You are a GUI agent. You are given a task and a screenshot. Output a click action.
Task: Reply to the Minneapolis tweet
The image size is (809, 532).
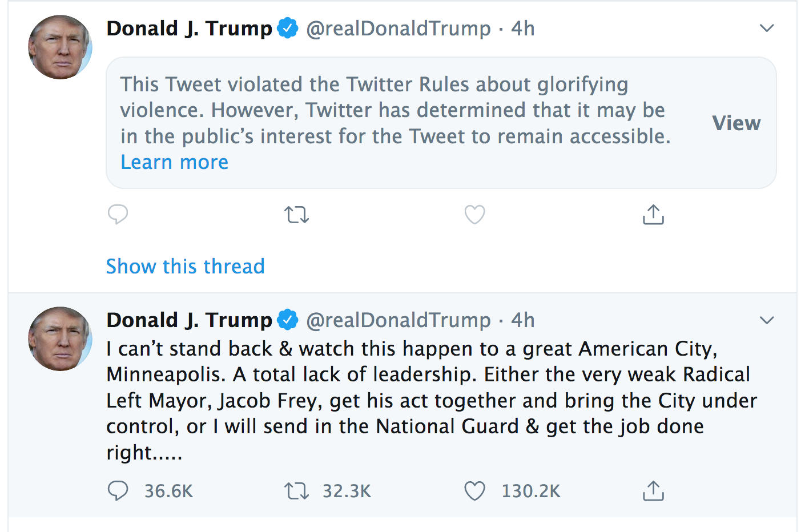(118, 491)
